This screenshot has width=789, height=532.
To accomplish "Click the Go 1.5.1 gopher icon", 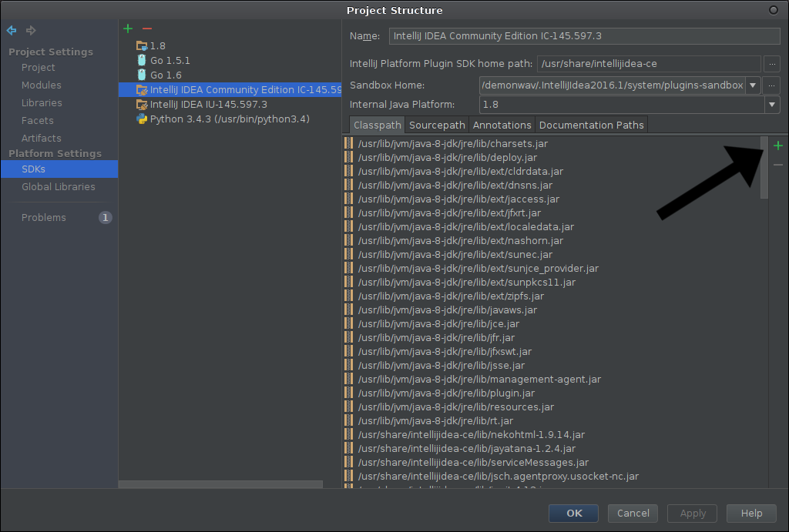I will 142,60.
